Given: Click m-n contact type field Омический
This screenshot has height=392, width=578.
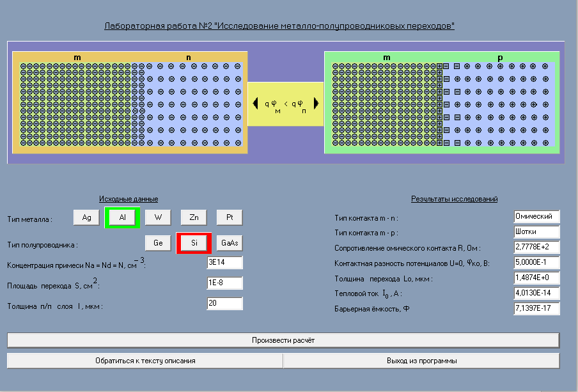Looking at the screenshot, I should point(536,217).
